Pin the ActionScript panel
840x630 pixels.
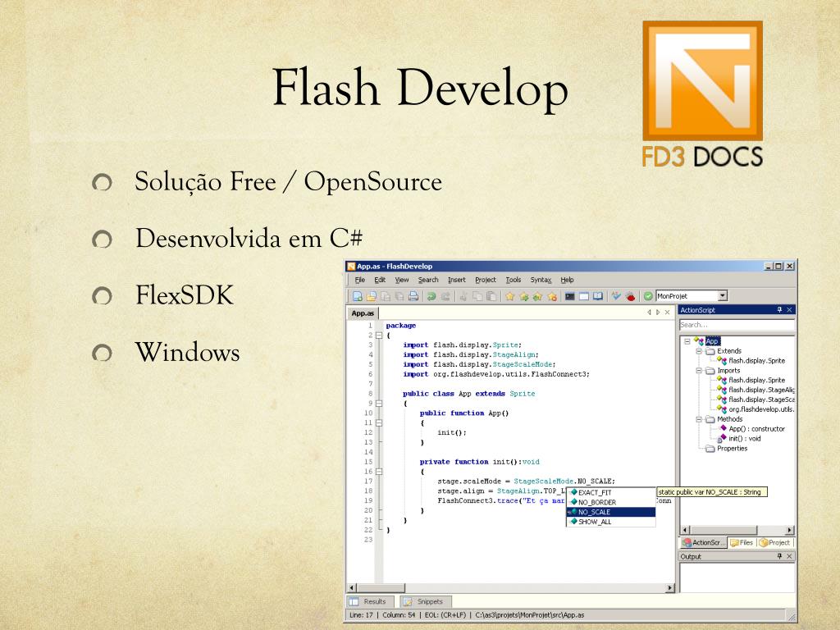coord(779,309)
